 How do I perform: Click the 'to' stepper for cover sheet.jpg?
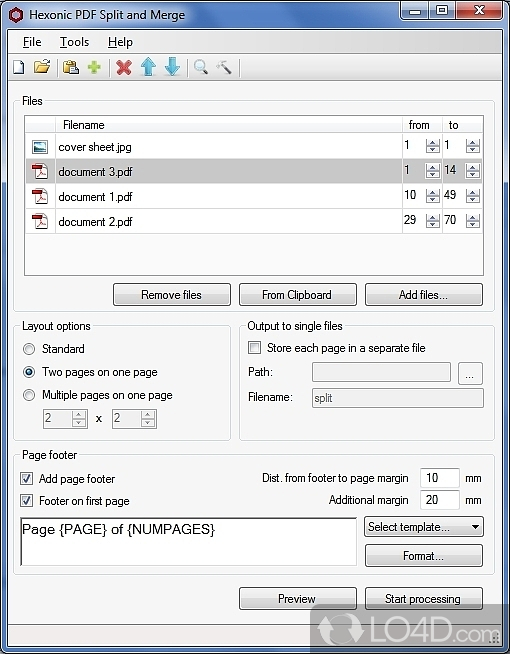tap(472, 146)
